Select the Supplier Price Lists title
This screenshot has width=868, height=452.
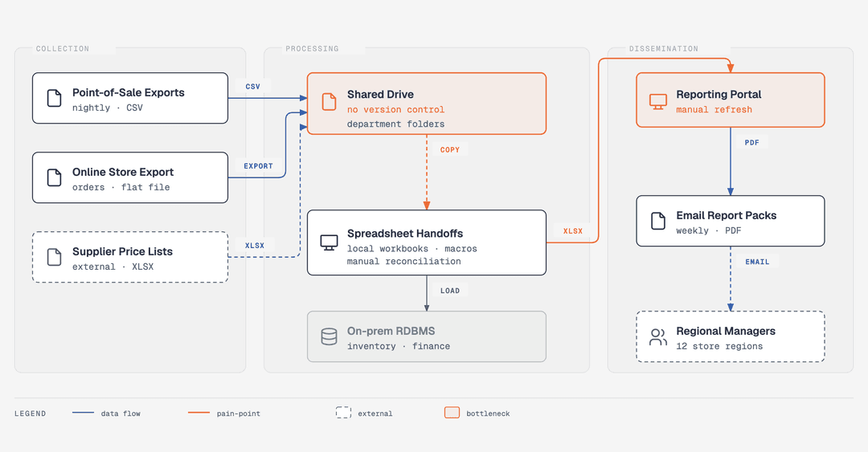(x=122, y=251)
